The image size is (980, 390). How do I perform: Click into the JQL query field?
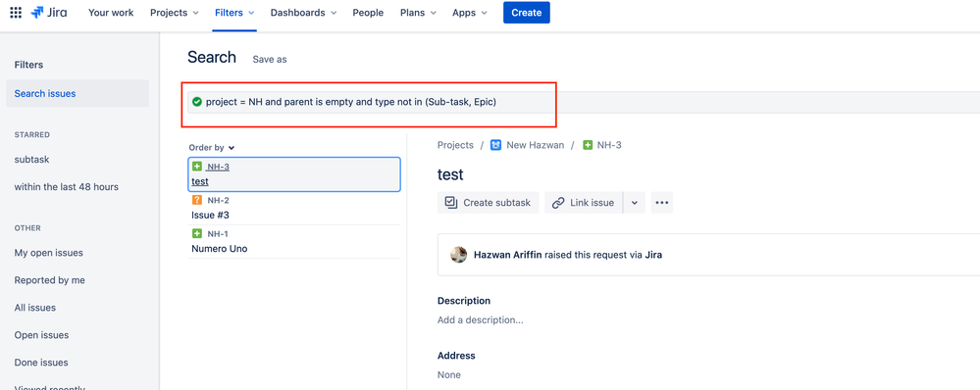[584, 102]
